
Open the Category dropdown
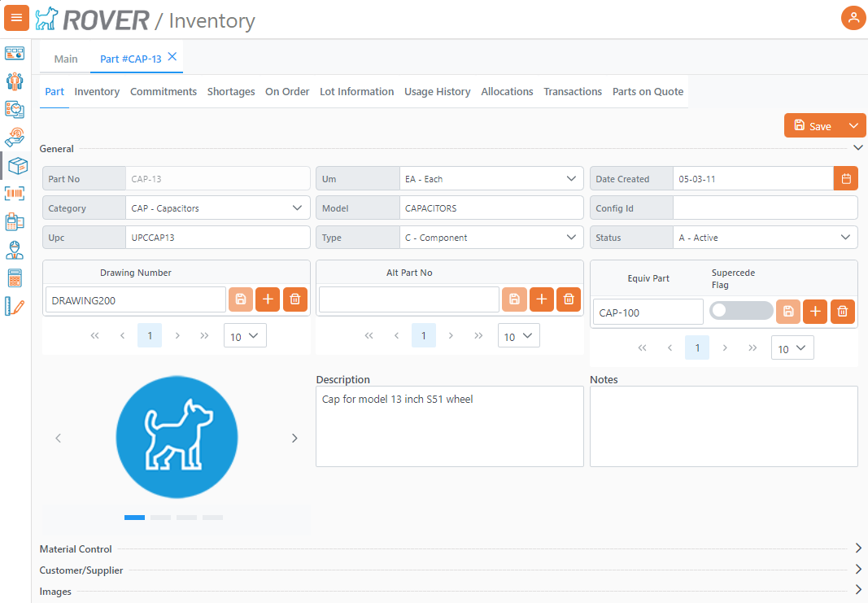(217, 208)
